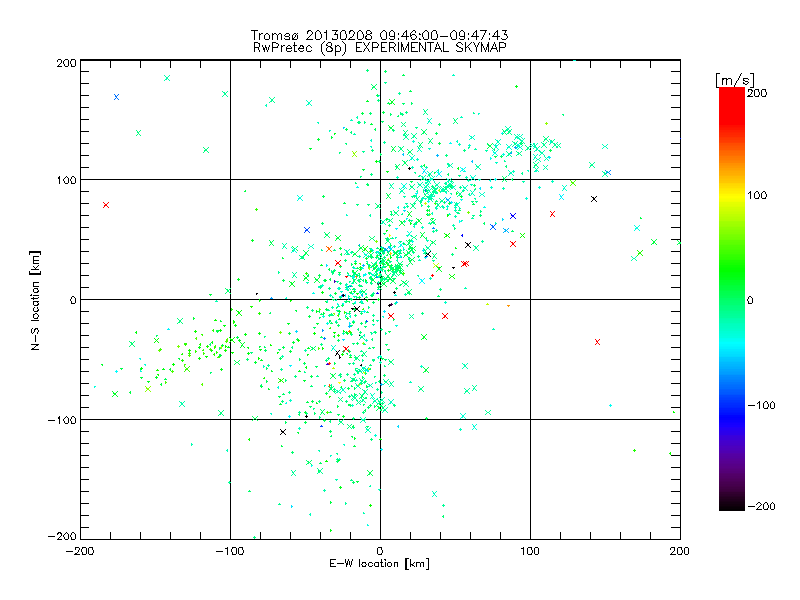The image size is (800, 600).
Task: Click the E-W axis tick label '200'
Action: pos(680,551)
